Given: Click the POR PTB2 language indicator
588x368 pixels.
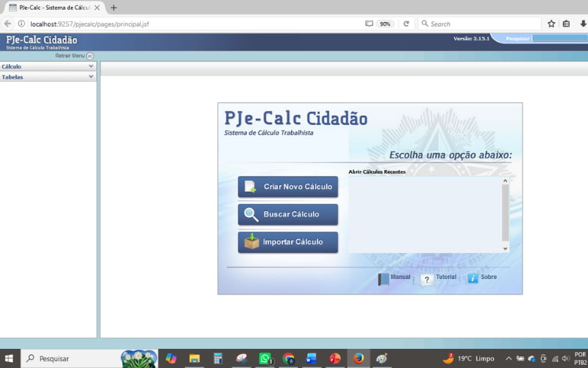Looking at the screenshot, I should 581,358.
